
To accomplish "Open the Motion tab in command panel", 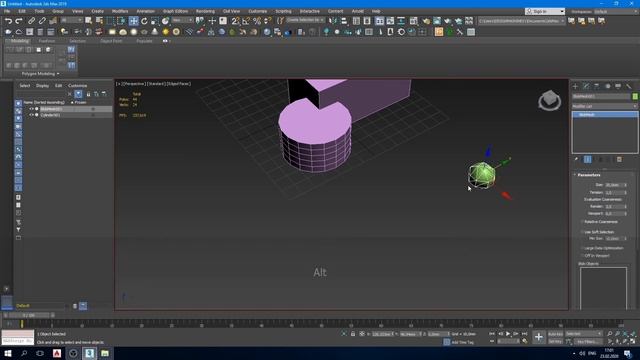I will (607, 86).
